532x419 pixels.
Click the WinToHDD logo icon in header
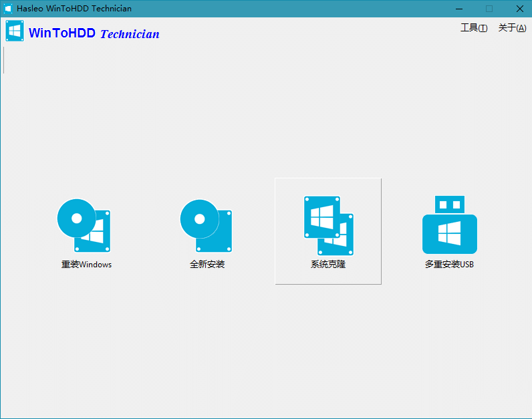tap(15, 31)
